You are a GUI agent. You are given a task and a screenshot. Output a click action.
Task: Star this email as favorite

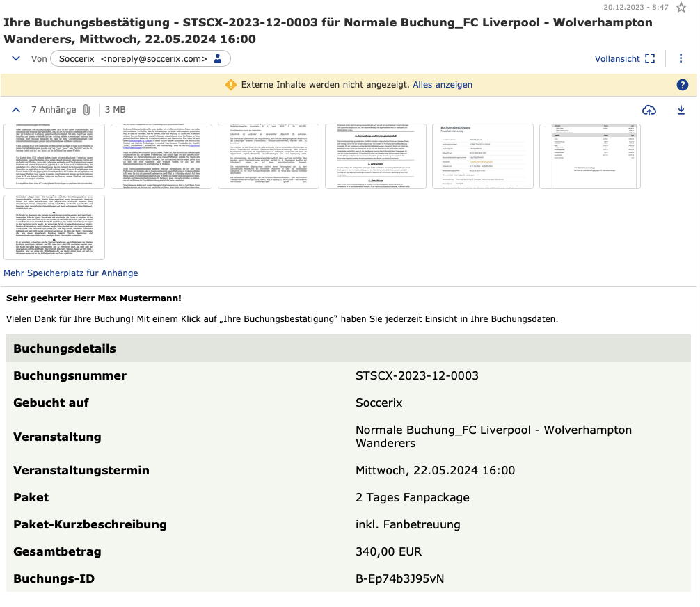click(x=681, y=7)
